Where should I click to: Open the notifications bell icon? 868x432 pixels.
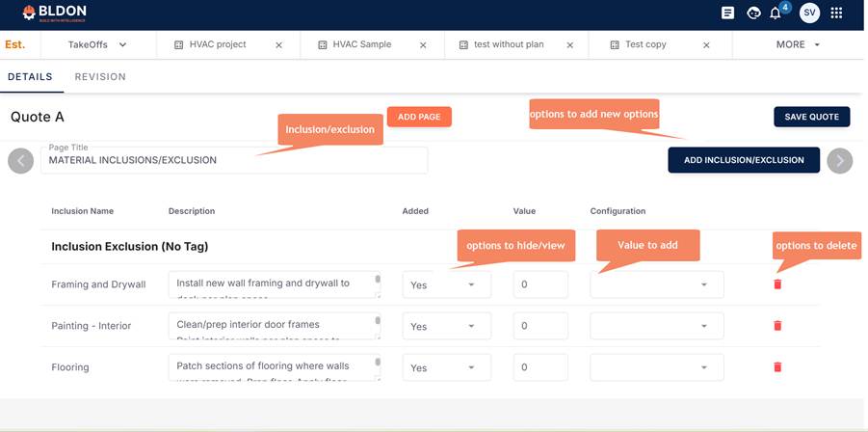point(776,13)
